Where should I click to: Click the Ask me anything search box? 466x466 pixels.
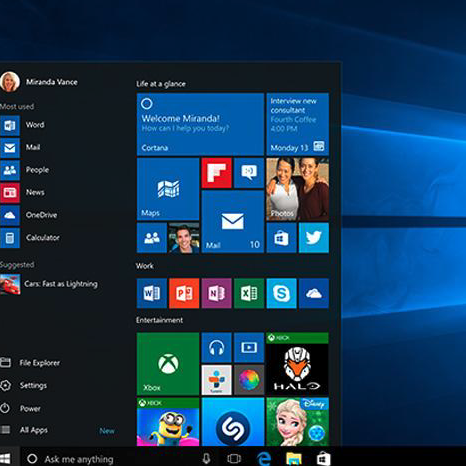pos(110,459)
